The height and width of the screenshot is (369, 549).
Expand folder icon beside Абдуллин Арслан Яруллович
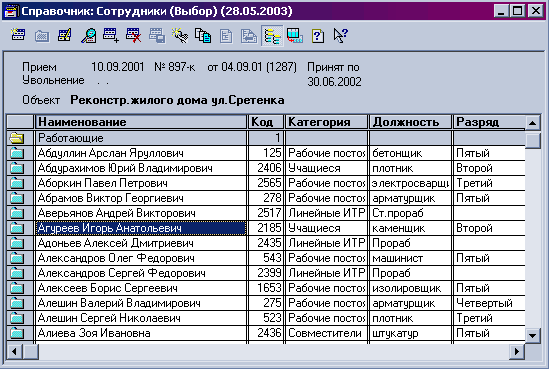pyautogui.click(x=17, y=153)
